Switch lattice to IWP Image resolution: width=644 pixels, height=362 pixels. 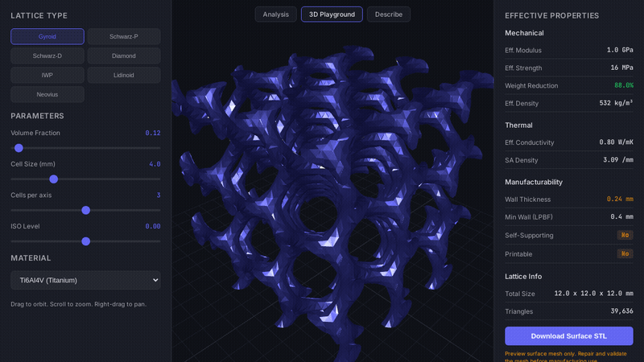[47, 75]
